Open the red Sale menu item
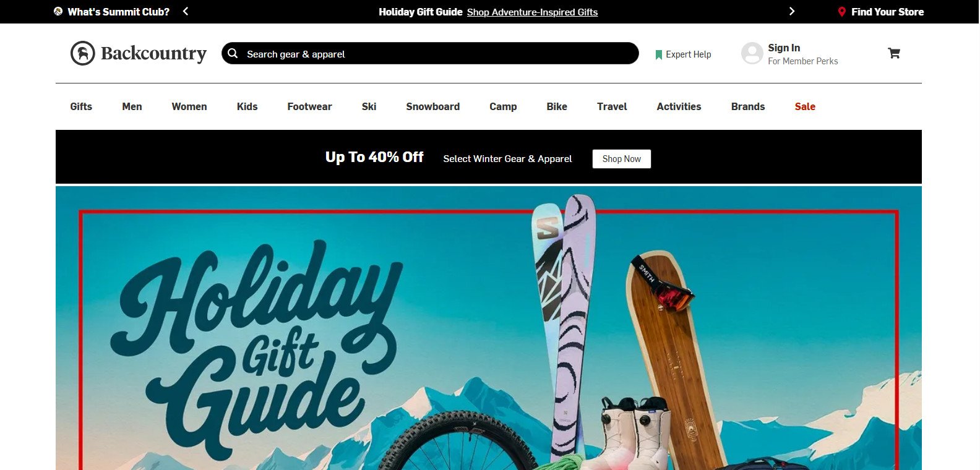Viewport: 980px width, 470px height. point(805,106)
